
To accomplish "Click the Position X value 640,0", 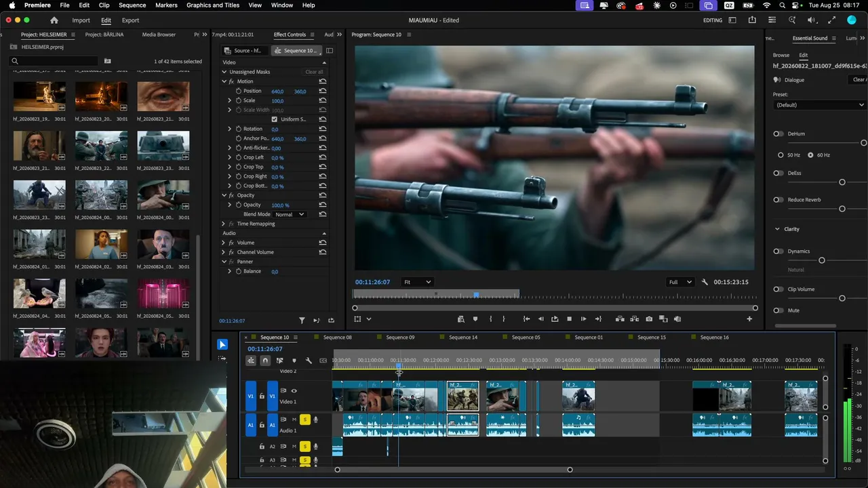I will click(277, 91).
